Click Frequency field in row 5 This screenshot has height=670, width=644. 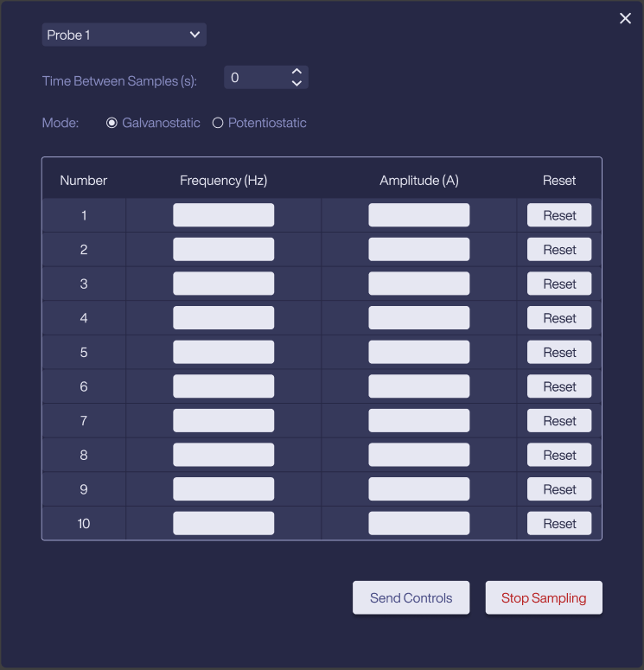pos(224,352)
